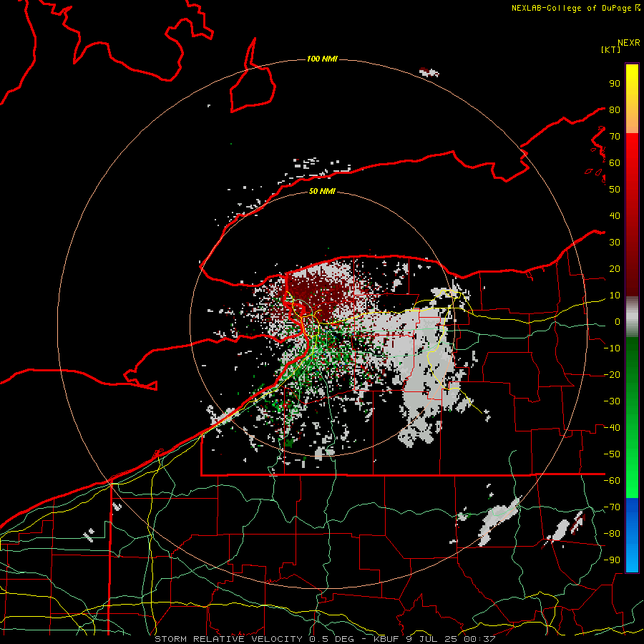Image resolution: width=644 pixels, height=644 pixels.
Task: Select the -10 scale label
Action: 612,348
